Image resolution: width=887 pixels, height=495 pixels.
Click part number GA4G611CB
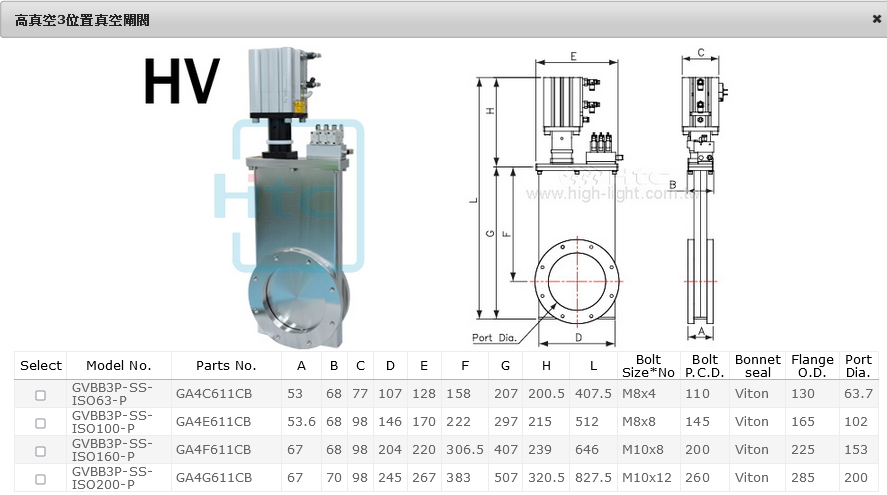(x=213, y=478)
